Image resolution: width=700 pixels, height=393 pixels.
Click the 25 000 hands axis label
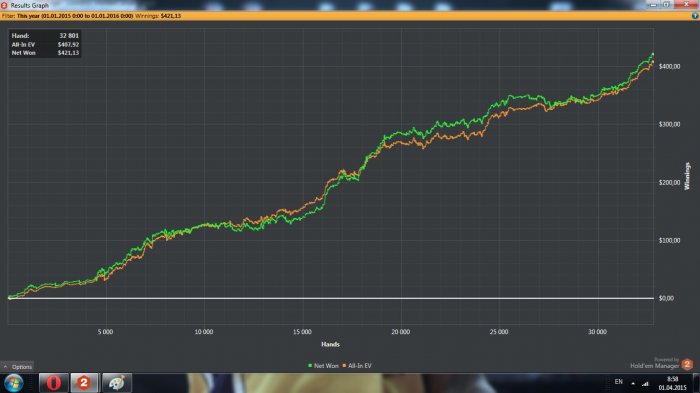tap(499, 332)
